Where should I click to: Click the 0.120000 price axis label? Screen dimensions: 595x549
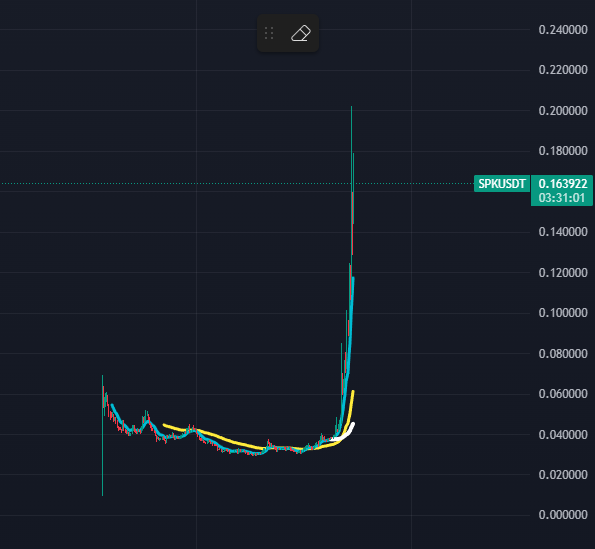[563, 273]
